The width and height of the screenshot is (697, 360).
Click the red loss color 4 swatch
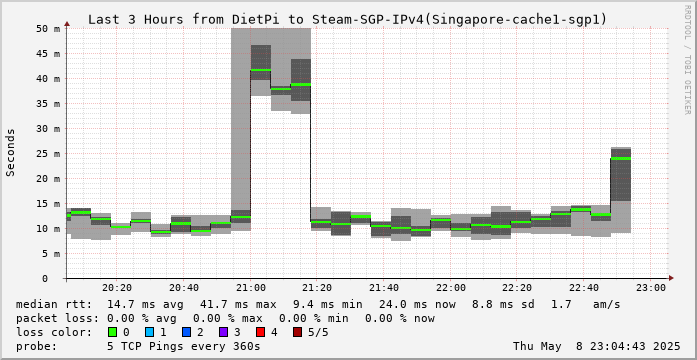(x=261, y=332)
